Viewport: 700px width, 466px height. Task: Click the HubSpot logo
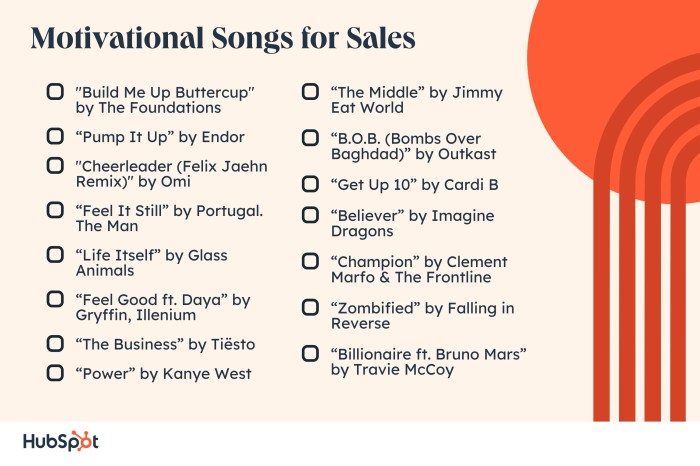tap(61, 441)
